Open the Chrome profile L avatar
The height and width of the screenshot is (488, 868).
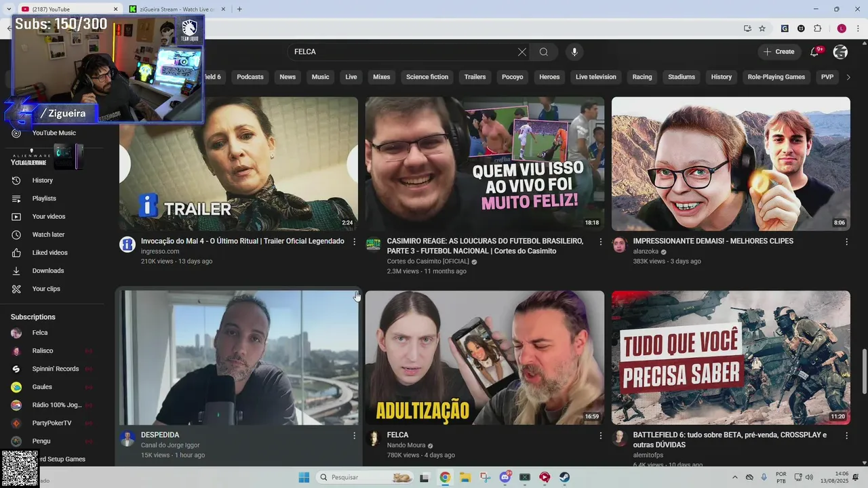tap(842, 28)
